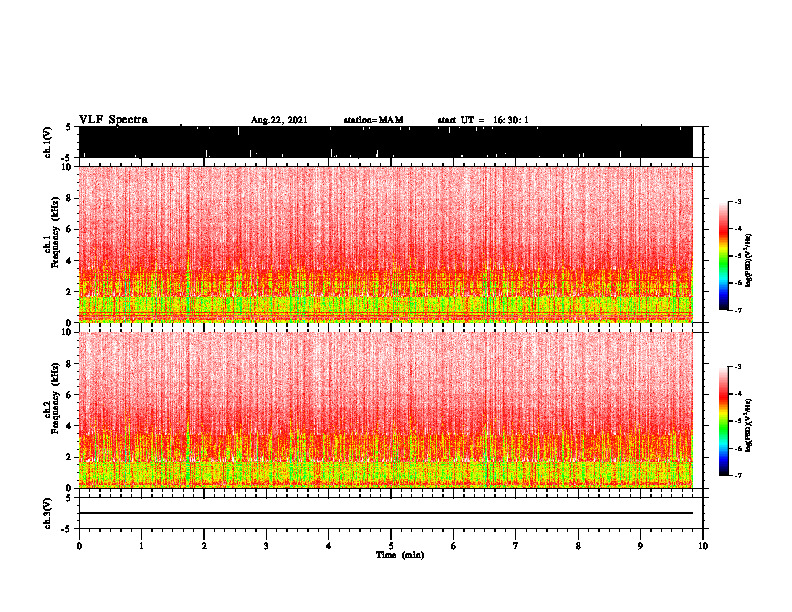The width and height of the screenshot is (792, 612).
Task: Click the time axis tick label 6
Action: (x=454, y=546)
